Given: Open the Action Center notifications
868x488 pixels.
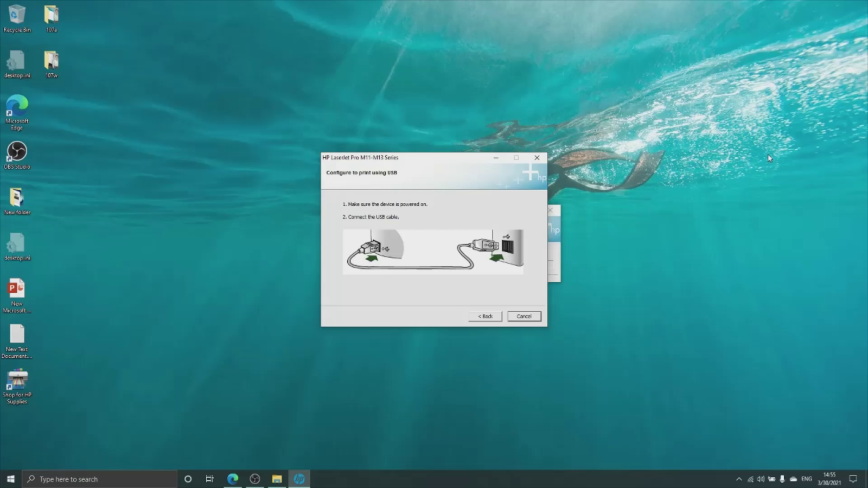Looking at the screenshot, I should (853, 479).
